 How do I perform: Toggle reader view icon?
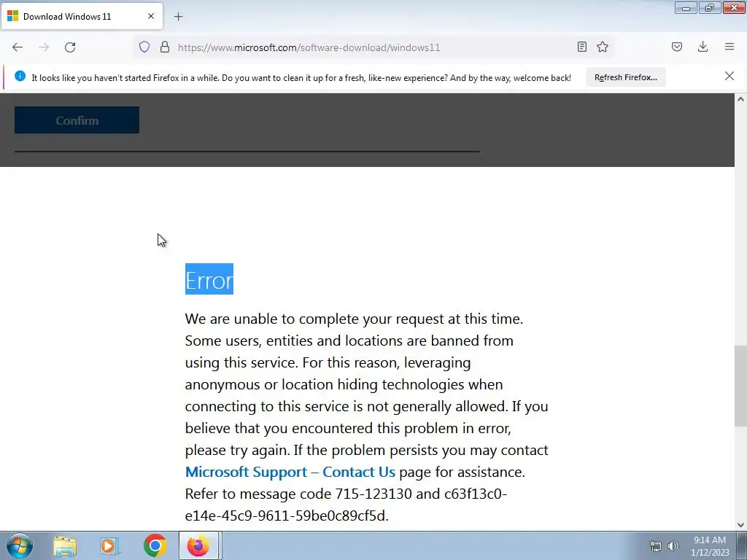(581, 47)
